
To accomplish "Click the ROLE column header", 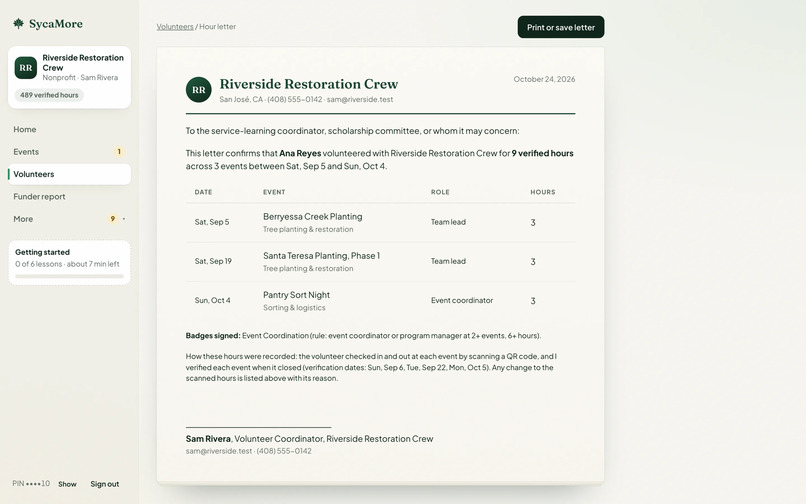I will [440, 192].
